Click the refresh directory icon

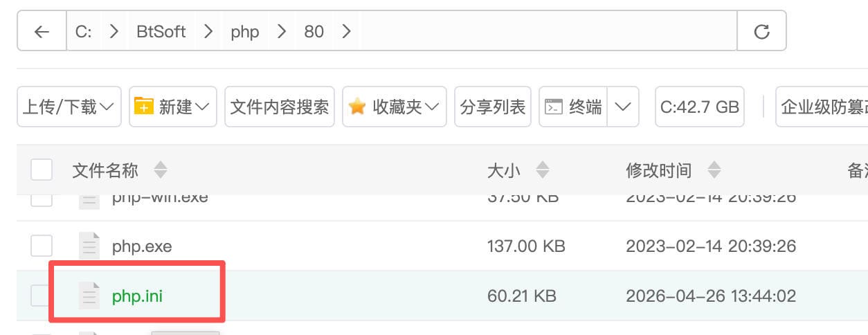click(x=761, y=31)
